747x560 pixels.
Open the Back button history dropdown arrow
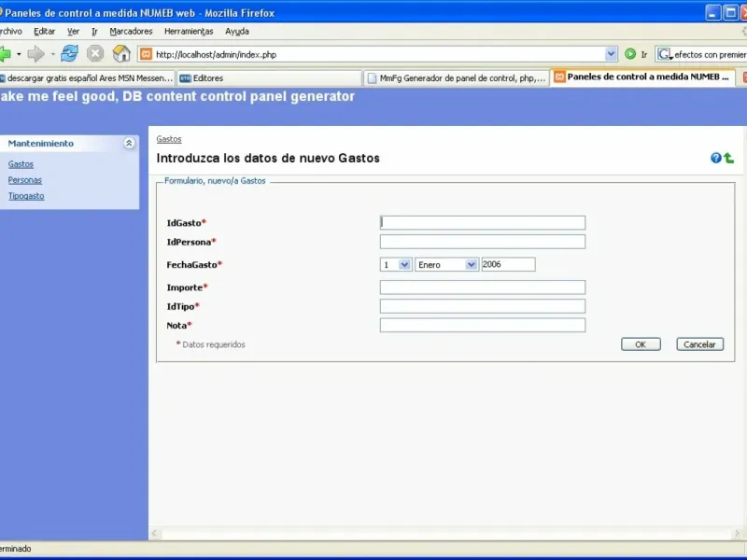click(19, 54)
